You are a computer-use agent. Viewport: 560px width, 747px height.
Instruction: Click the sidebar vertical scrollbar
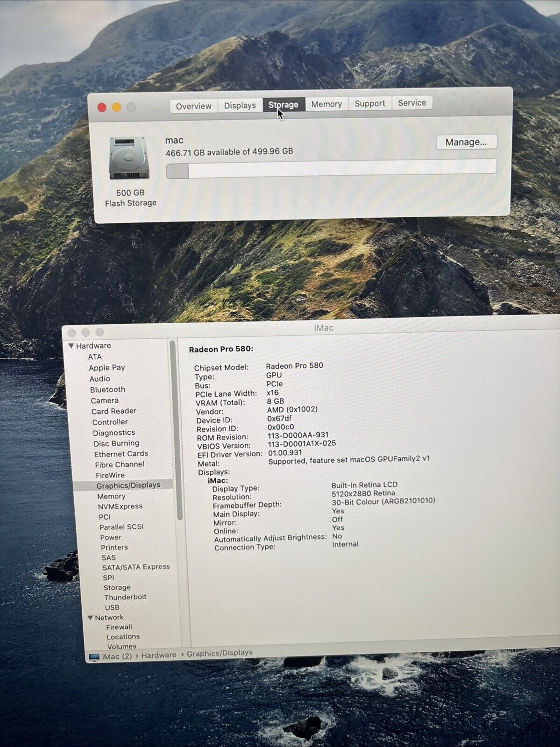(176, 430)
